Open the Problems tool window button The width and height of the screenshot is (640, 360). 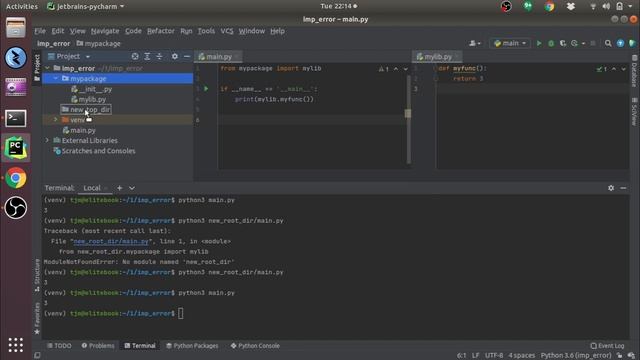pos(98,346)
